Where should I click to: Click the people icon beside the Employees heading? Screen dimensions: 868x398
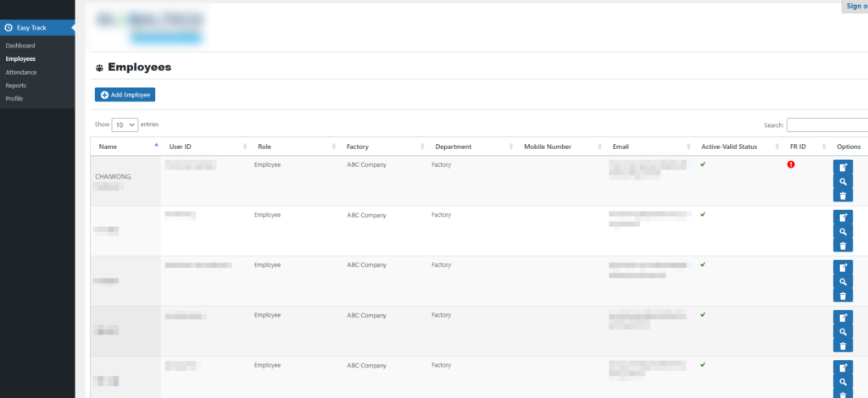pyautogui.click(x=99, y=68)
